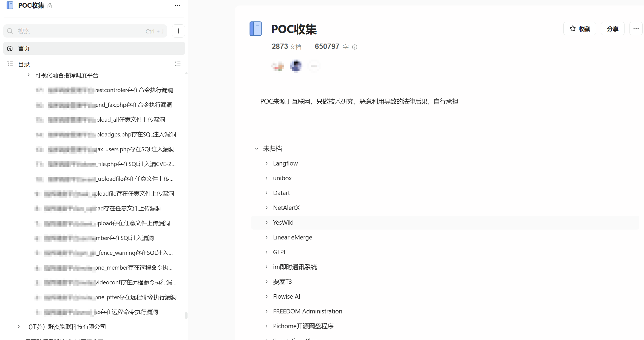Click the lock icon beside POC收集
This screenshot has width=644, height=340.
click(50, 5)
